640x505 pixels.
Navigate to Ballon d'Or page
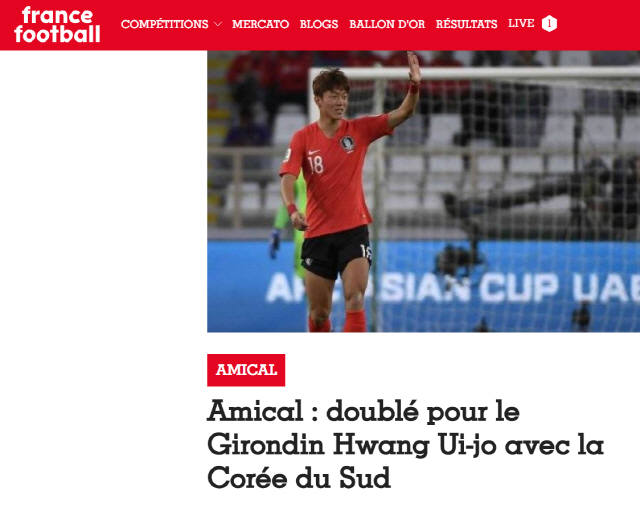coord(387,24)
